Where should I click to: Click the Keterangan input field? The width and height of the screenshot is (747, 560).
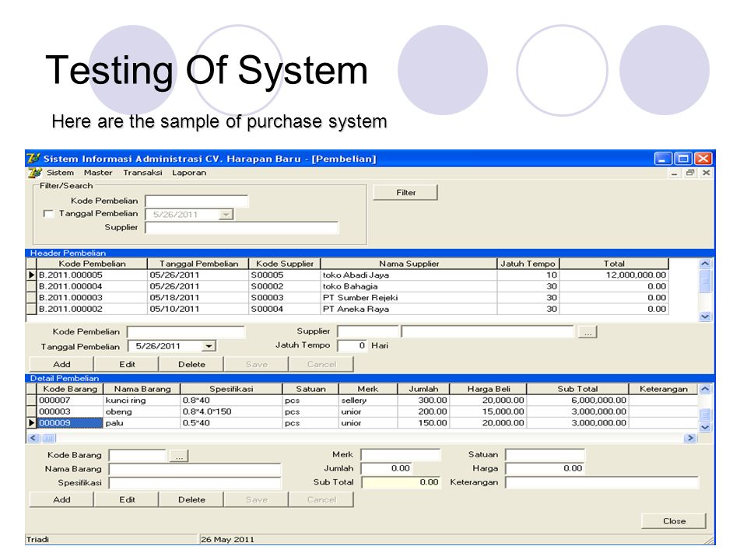(x=601, y=483)
